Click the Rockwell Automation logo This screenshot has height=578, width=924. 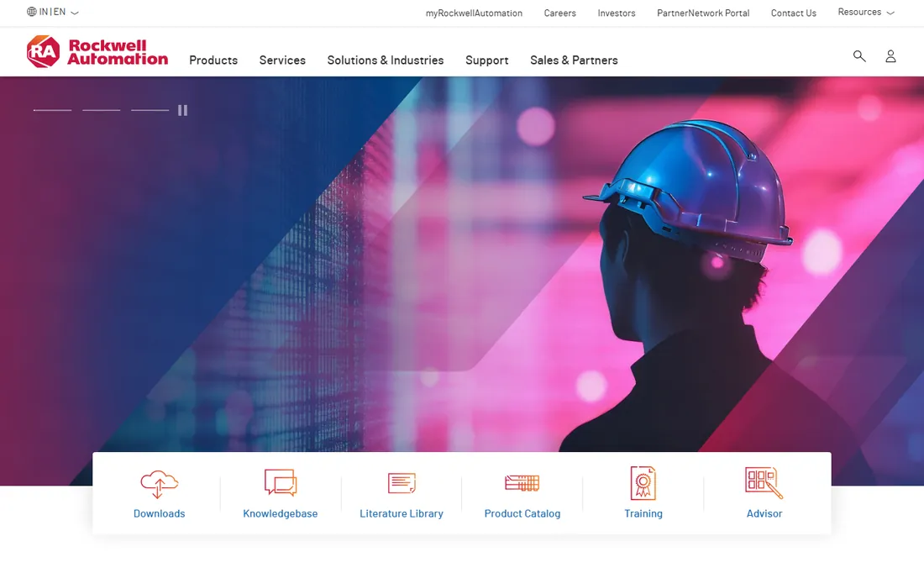click(97, 52)
